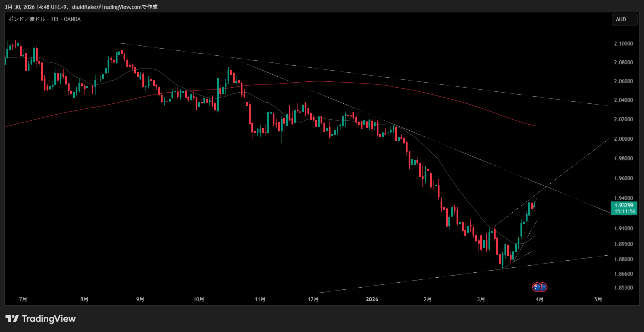Click the 7月 label on the time axis
644x332 pixels.
tap(23, 299)
